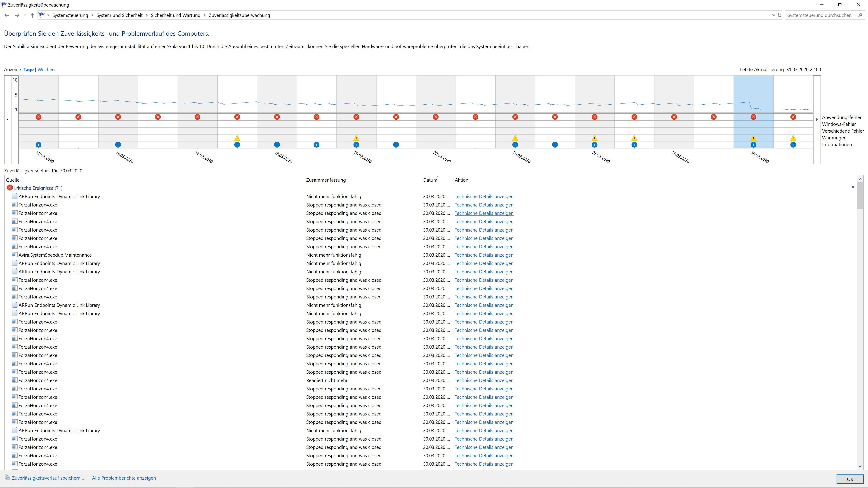Open address bar history dropdown
Screen dimensions: 868x488
click(x=773, y=15)
